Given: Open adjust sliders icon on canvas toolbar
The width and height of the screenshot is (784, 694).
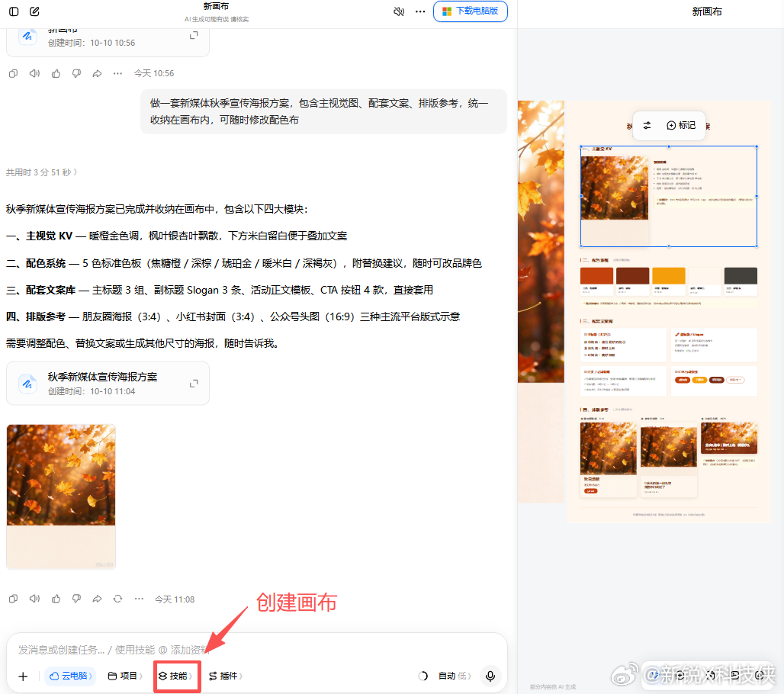Looking at the screenshot, I should point(647,126).
